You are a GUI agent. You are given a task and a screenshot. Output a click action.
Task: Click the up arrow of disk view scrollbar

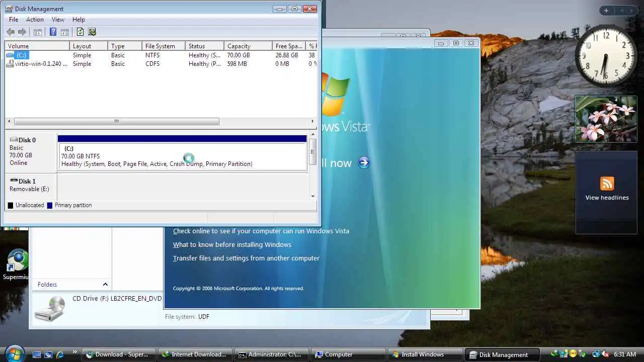(x=313, y=135)
